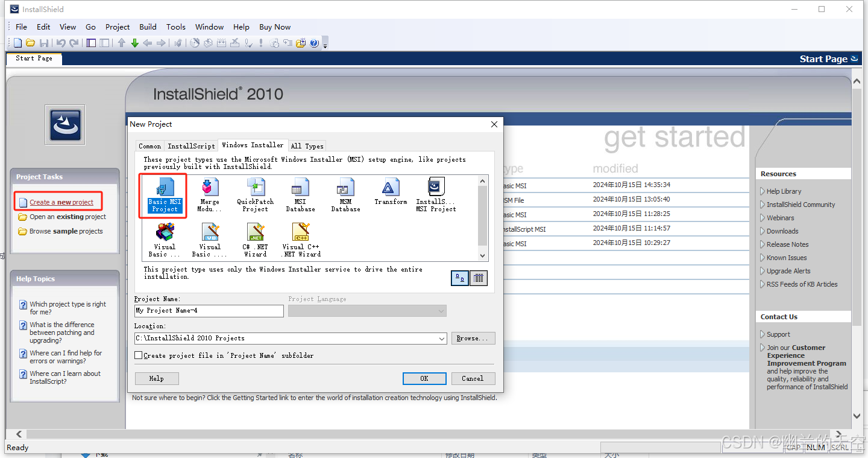The image size is (868, 458).
Task: Select the Visual C++ .NET Wizard icon
Action: point(301,240)
